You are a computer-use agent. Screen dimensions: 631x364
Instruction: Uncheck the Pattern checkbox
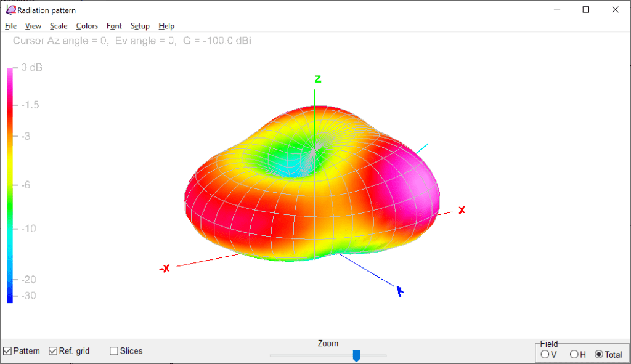pyautogui.click(x=7, y=351)
